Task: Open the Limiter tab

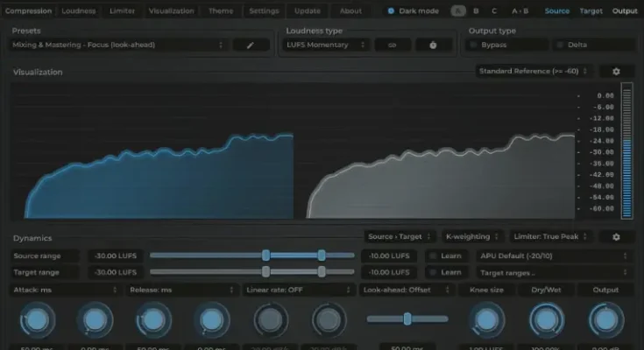Action: [122, 11]
